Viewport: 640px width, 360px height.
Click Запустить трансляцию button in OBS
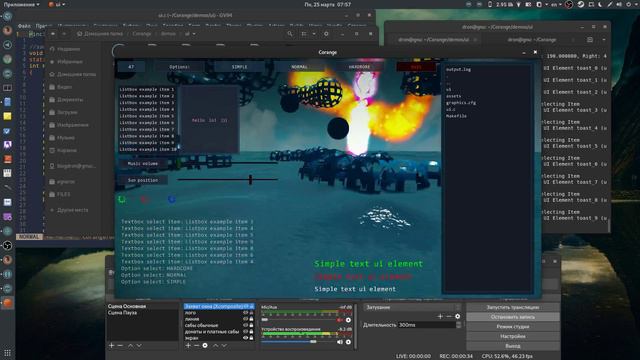coord(513,307)
